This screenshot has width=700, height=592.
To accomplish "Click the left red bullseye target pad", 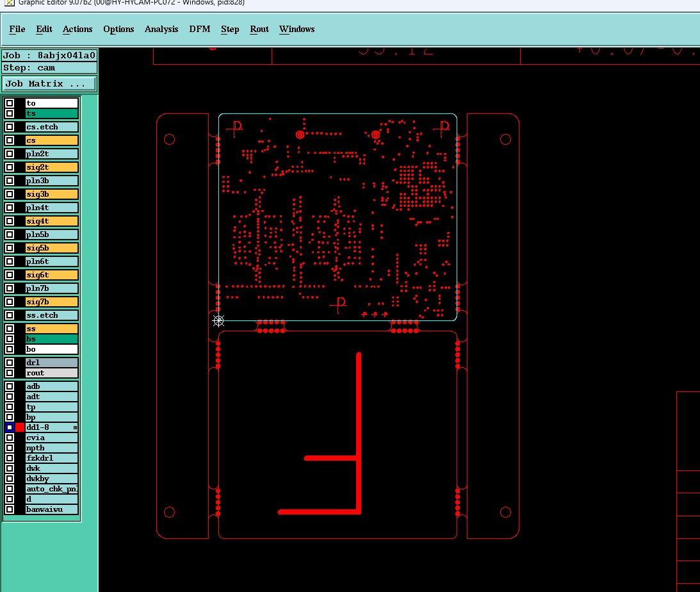I will [300, 135].
